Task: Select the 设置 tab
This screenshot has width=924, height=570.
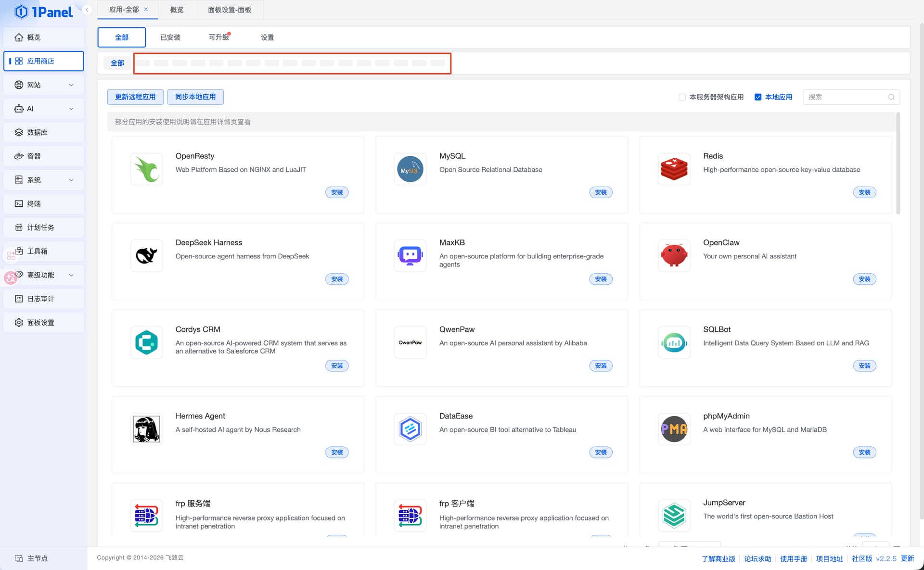Action: coord(267,38)
